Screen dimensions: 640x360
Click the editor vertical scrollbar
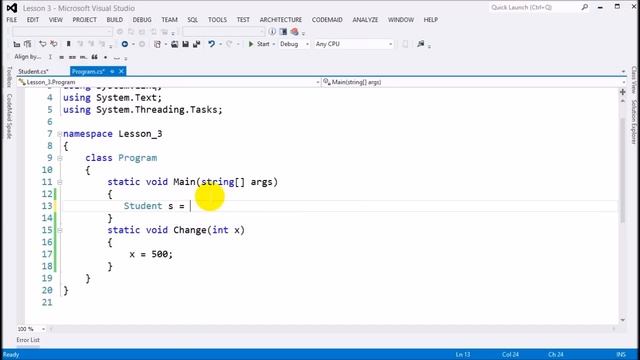pyautogui.click(x=622, y=171)
